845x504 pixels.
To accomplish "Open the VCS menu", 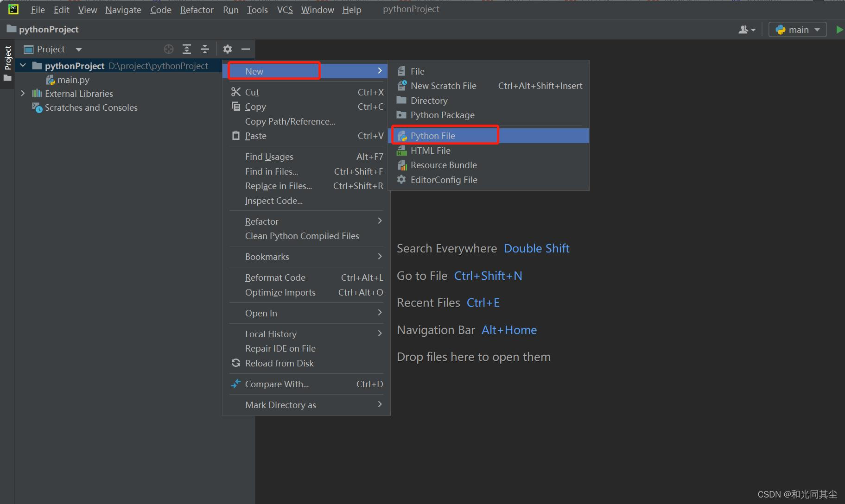I will tap(285, 9).
